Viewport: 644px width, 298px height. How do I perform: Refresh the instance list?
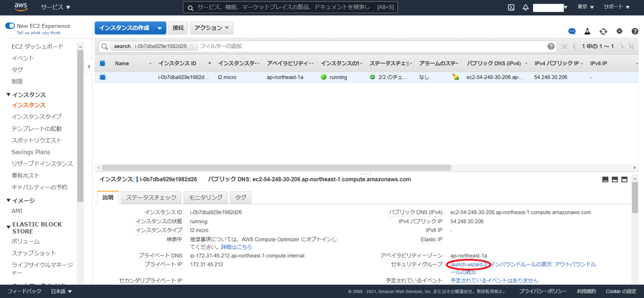tap(603, 32)
